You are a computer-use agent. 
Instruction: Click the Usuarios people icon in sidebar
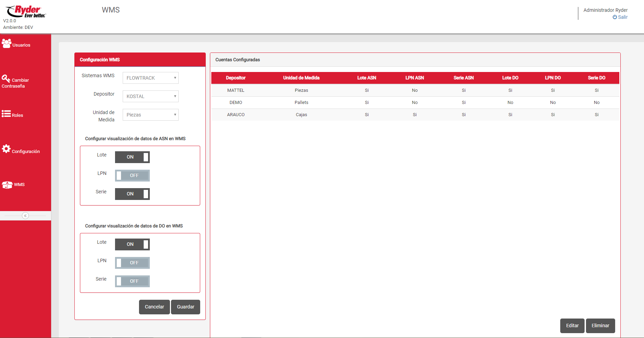coord(6,43)
